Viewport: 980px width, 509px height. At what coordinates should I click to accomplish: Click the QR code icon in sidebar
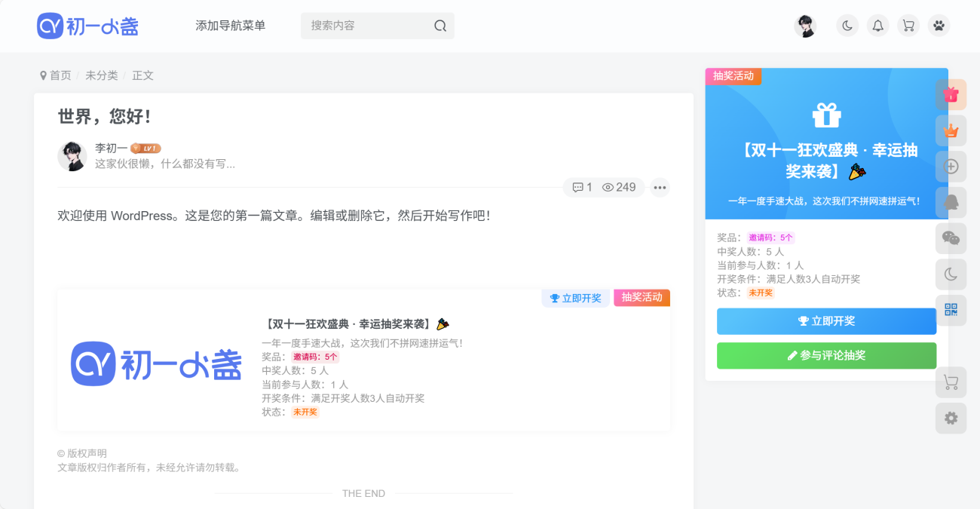pyautogui.click(x=951, y=311)
